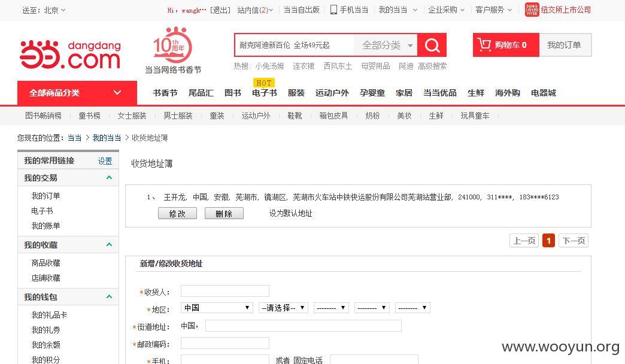Open the 电器城 nav item
625x364 pixels.
[544, 93]
